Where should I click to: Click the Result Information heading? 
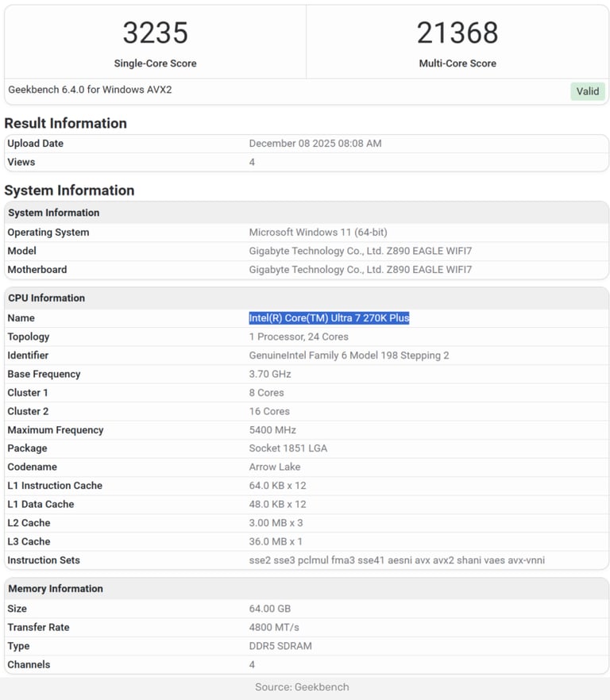(x=65, y=123)
